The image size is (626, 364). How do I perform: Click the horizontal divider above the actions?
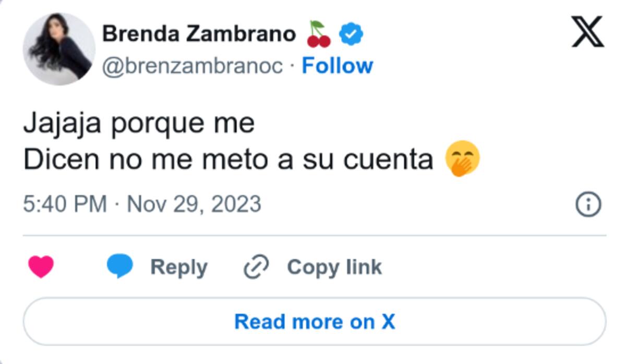(314, 236)
